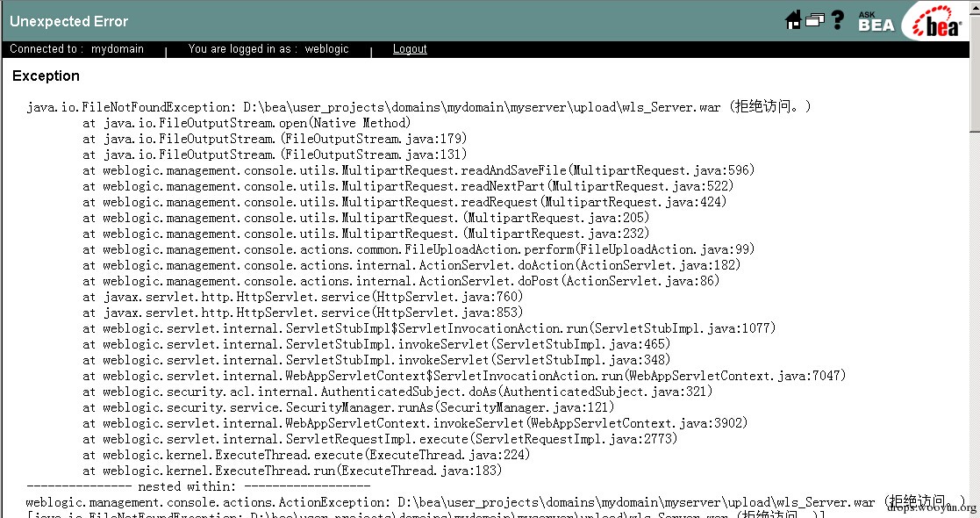Click the Unexpected Error page title
Image resolution: width=980 pixels, height=518 pixels.
pyautogui.click(x=68, y=21)
